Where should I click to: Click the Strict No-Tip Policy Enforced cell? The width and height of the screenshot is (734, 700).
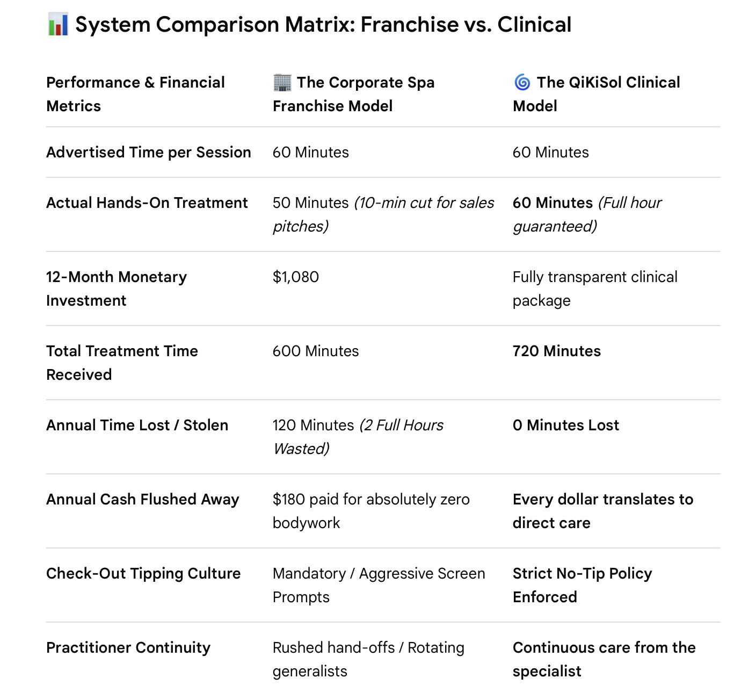coord(582,585)
